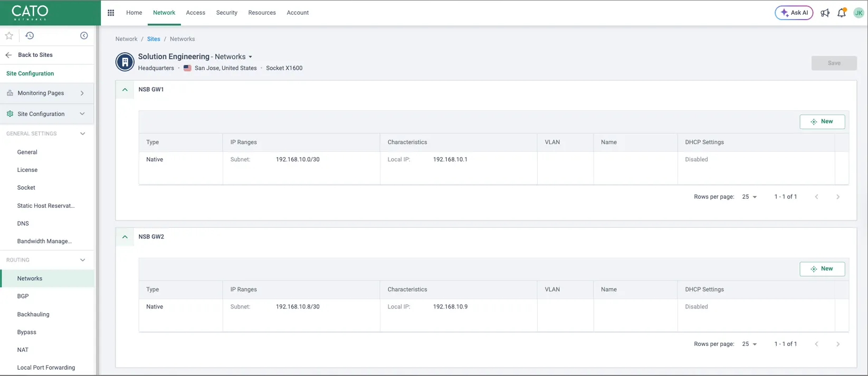Collapse the sidebar with the arrow circle icon
The image size is (868, 376).
84,36
